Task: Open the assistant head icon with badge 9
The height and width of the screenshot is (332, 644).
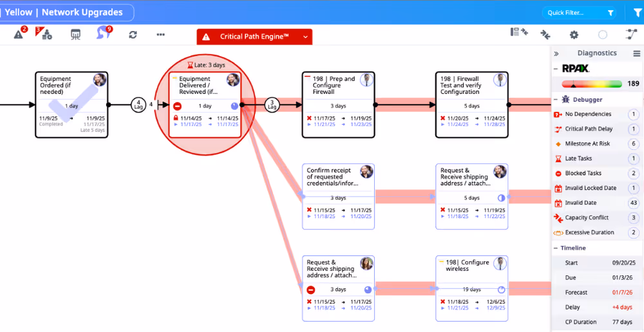Action: point(102,33)
